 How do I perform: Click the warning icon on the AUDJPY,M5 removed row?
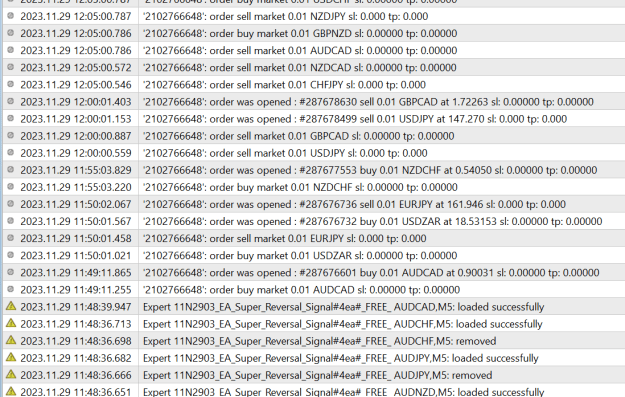coord(11,375)
